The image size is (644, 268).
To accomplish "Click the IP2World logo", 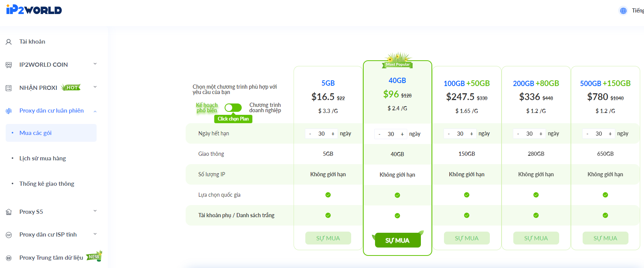I will (x=34, y=9).
